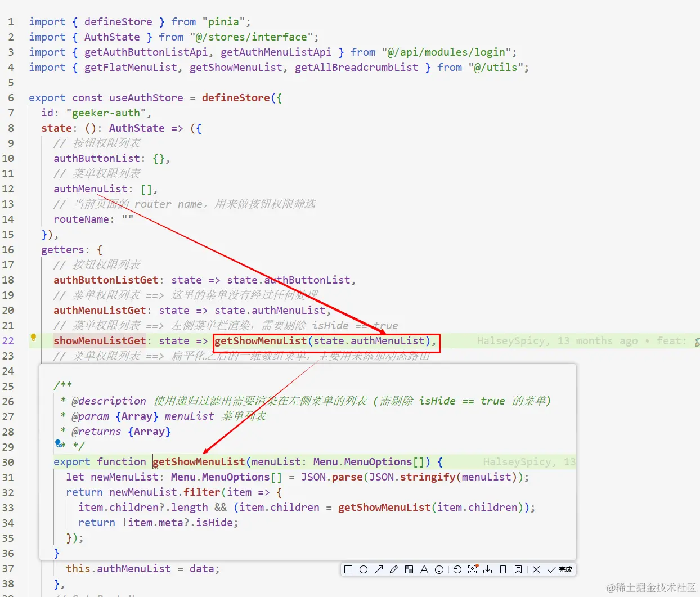
Task: Click routeName on line 14
Action: [81, 219]
